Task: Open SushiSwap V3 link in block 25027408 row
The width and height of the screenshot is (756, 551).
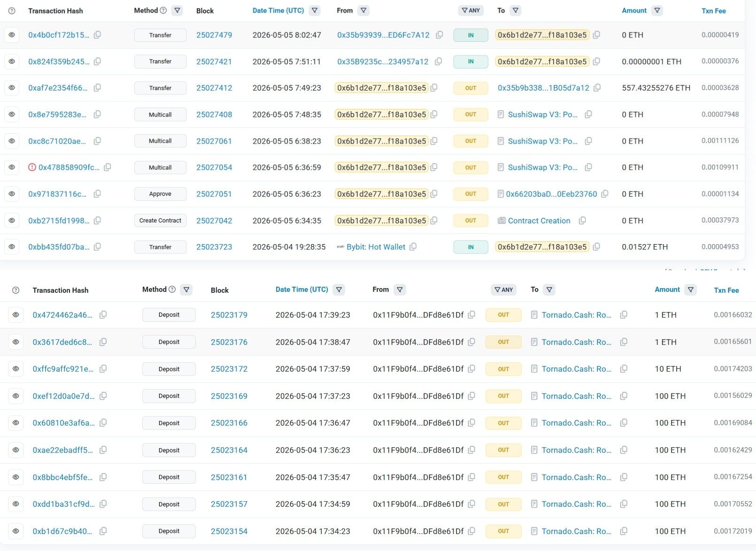Action: [542, 115]
